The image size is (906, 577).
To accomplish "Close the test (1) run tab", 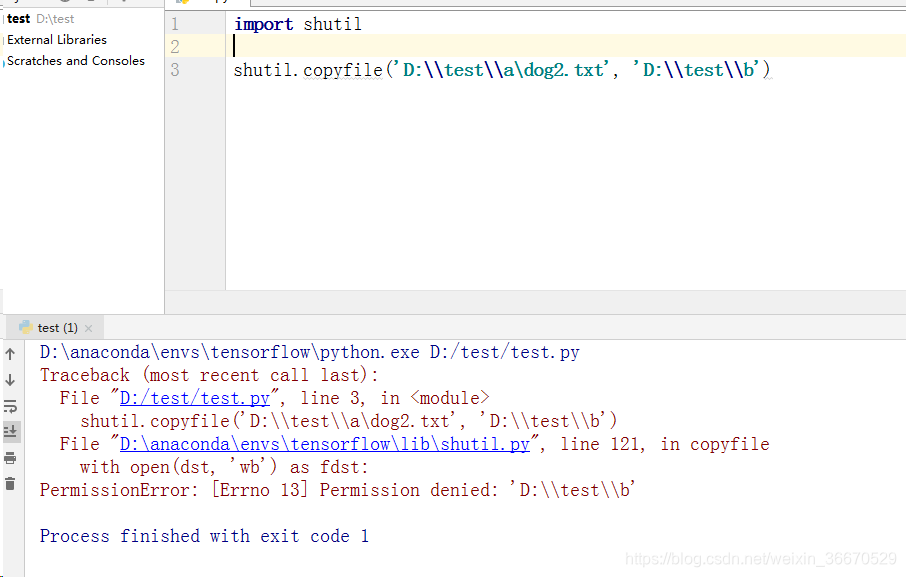I will click(x=88, y=329).
